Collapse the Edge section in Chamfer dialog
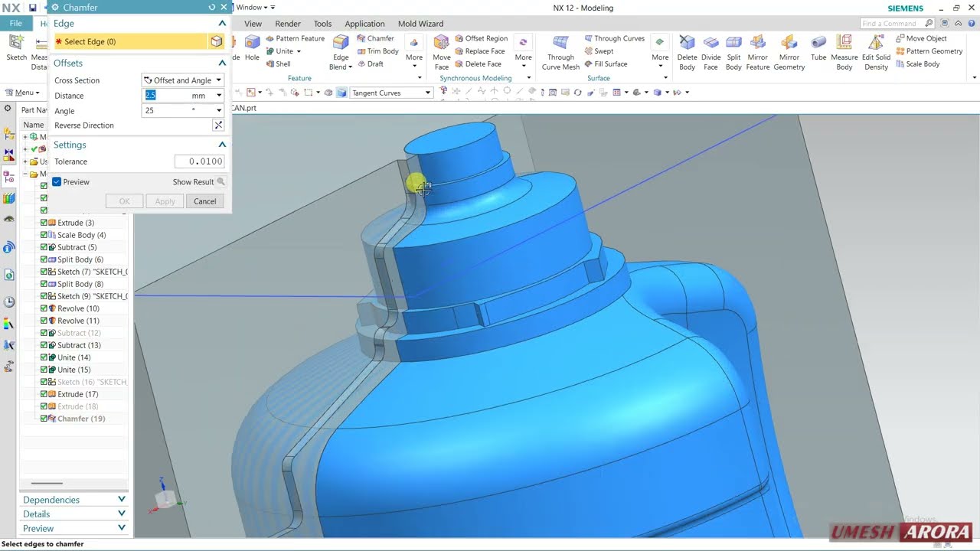Viewport: 980px width, 551px height. click(222, 24)
